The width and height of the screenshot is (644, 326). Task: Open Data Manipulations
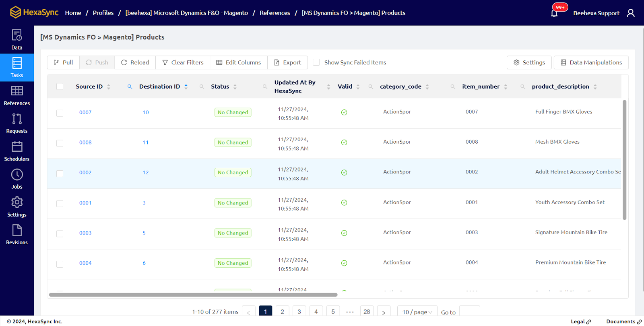coord(591,62)
